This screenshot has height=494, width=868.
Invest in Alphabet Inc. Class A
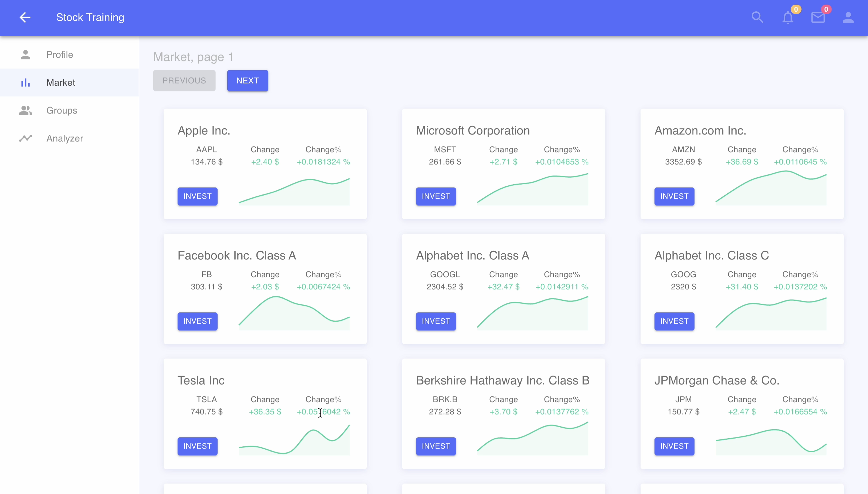436,321
